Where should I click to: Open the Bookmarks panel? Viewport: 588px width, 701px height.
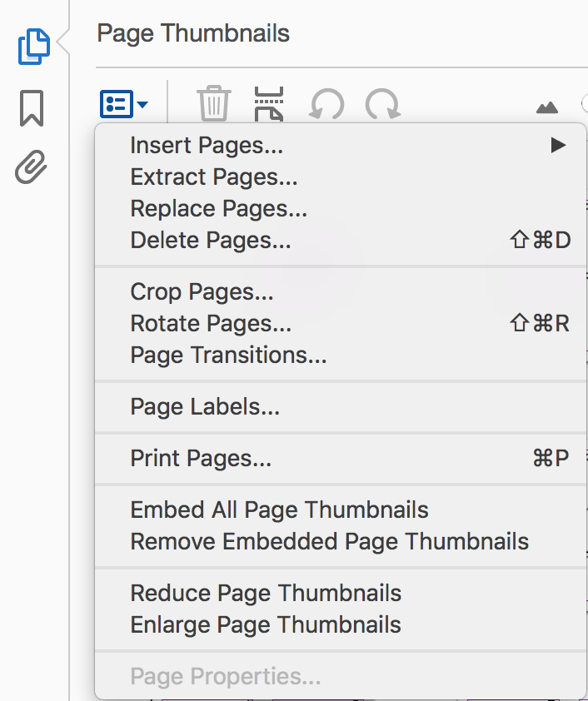pyautogui.click(x=31, y=109)
